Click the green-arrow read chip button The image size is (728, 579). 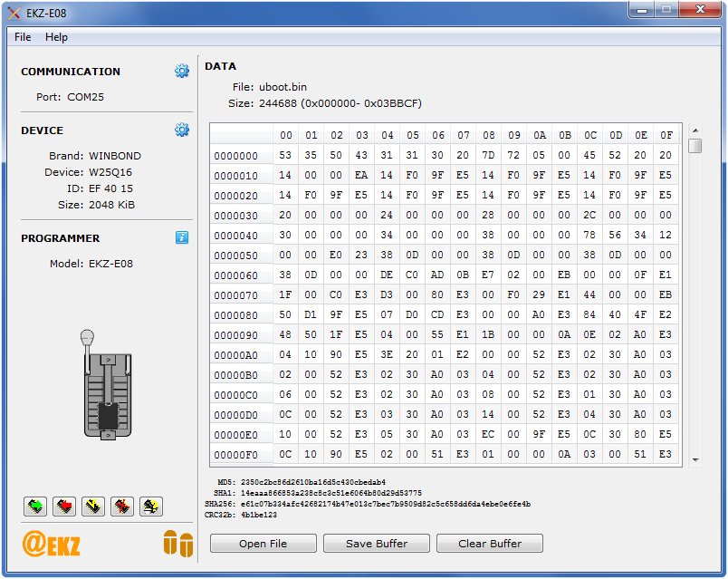[x=35, y=506]
